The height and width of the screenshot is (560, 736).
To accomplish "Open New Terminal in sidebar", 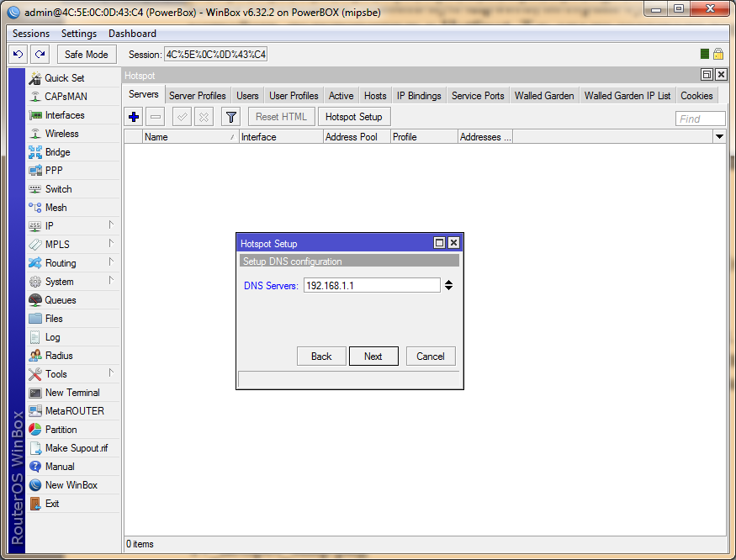I will pyautogui.click(x=71, y=393).
